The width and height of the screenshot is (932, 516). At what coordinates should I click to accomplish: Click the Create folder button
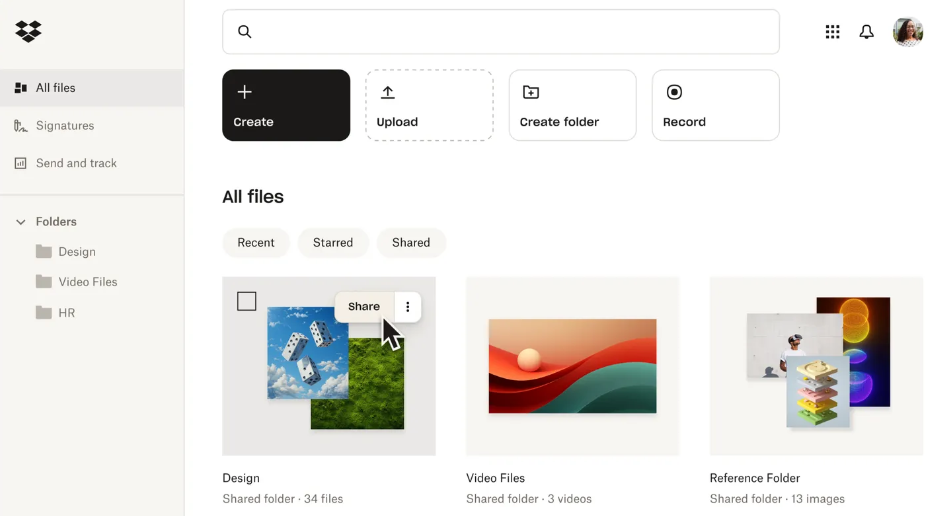(x=572, y=105)
